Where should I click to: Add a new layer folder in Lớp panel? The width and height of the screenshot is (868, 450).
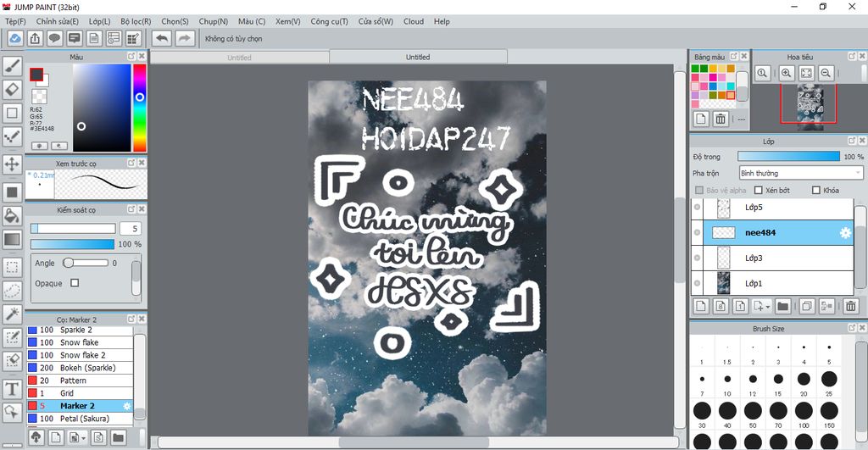tap(782, 306)
